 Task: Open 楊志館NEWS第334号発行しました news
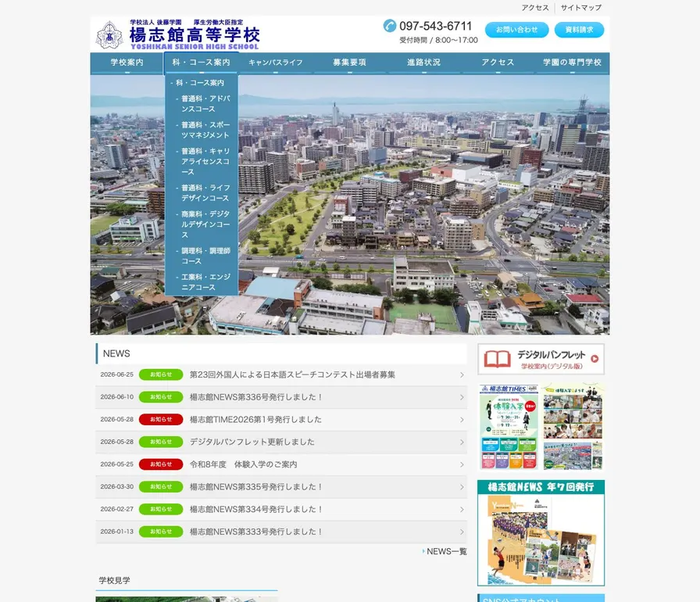[x=256, y=509]
